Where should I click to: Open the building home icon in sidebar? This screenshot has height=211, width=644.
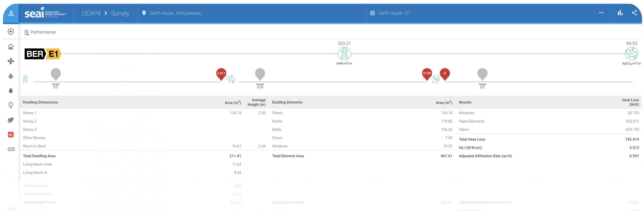click(11, 46)
